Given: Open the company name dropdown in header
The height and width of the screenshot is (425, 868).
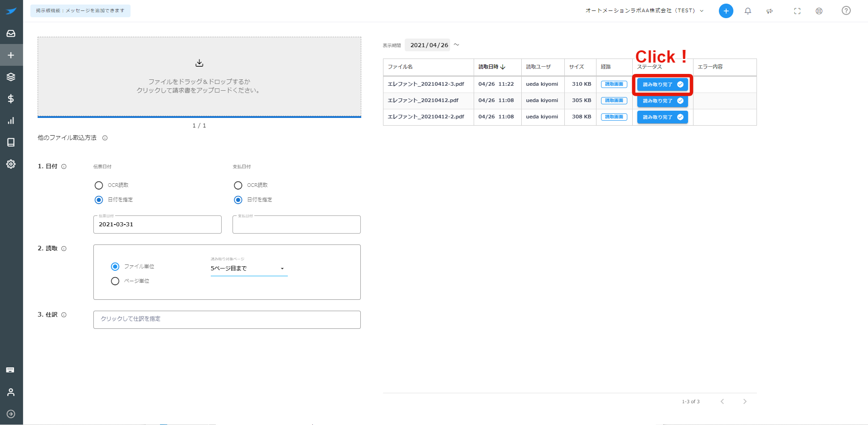Looking at the screenshot, I should (x=645, y=10).
